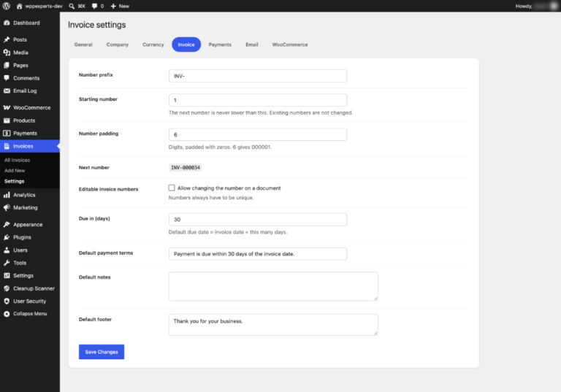Click the Invoice settings page heading
Viewport: 561px width, 392px height.
click(x=97, y=25)
